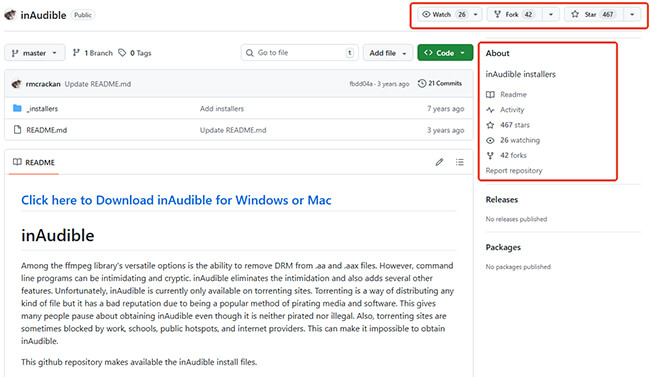View the 42 forks link
The image size is (650, 377).
click(513, 155)
